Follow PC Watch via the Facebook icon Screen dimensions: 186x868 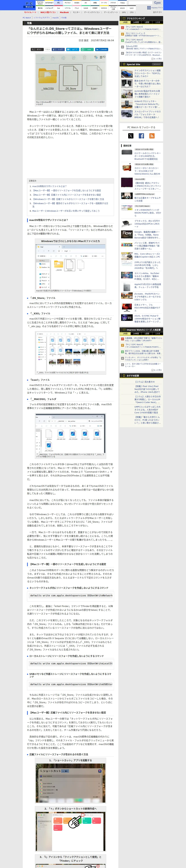141,136
